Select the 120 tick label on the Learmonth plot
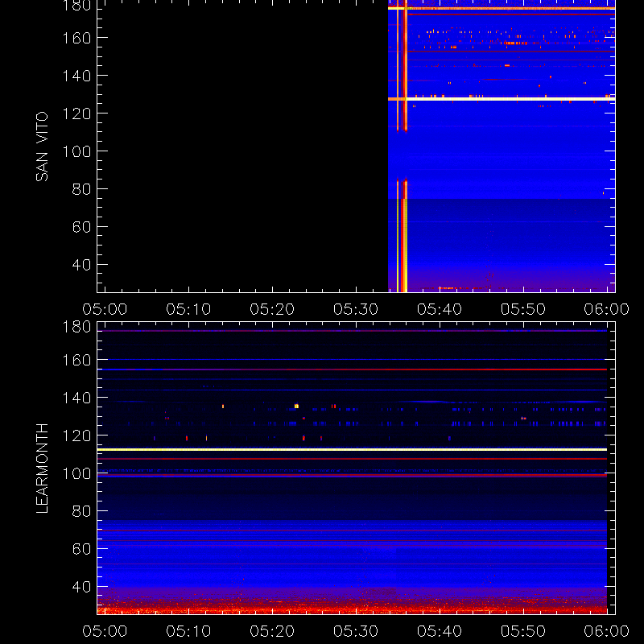Image resolution: width=644 pixels, height=644 pixels. point(76,436)
